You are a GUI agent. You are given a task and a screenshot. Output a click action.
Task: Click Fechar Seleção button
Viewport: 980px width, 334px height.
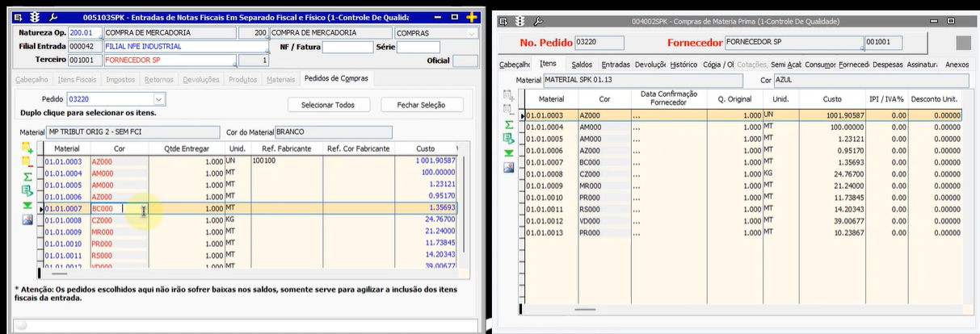pos(423,105)
